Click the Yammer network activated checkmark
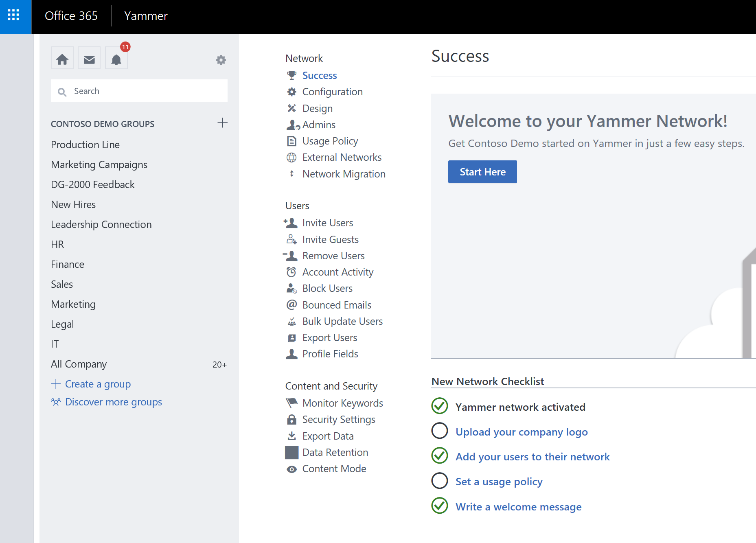This screenshot has width=756, height=543. click(439, 406)
